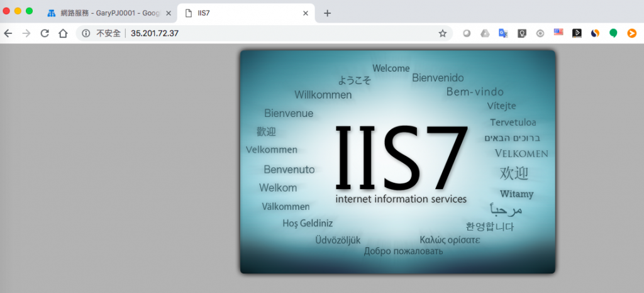Click the orange arrow extension icon
The image size is (644, 293).
coord(631,34)
